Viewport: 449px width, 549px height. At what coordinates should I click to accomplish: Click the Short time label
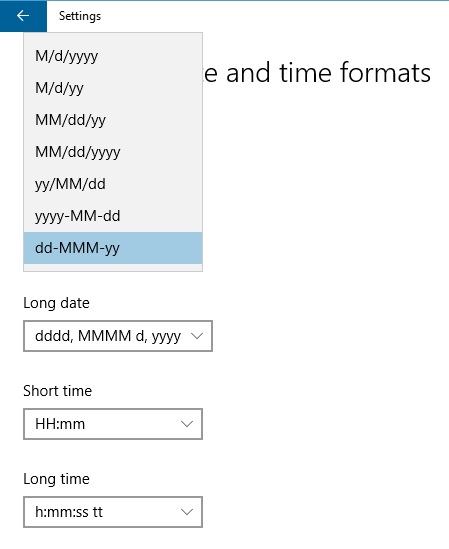pos(57,391)
